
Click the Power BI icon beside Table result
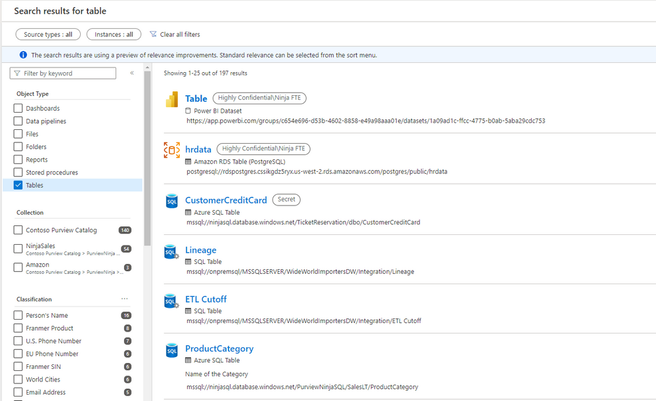click(x=172, y=100)
